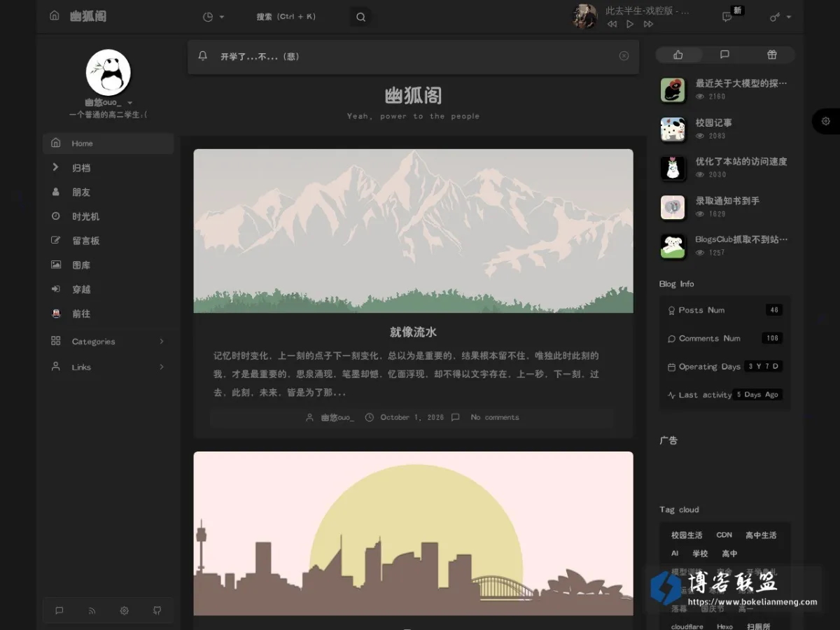Click the sign-in arrow icon beside 穿越

coord(55,289)
